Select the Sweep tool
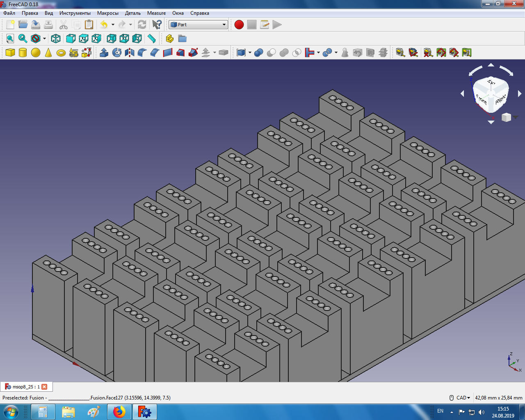 193,52
